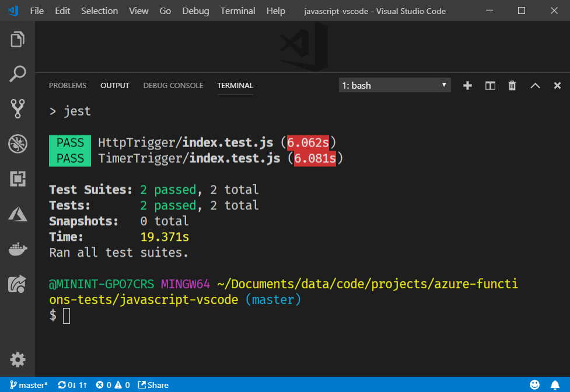Screen dimensions: 570x392
Task: Kill terminal with trash icon
Action: [x=512, y=86]
